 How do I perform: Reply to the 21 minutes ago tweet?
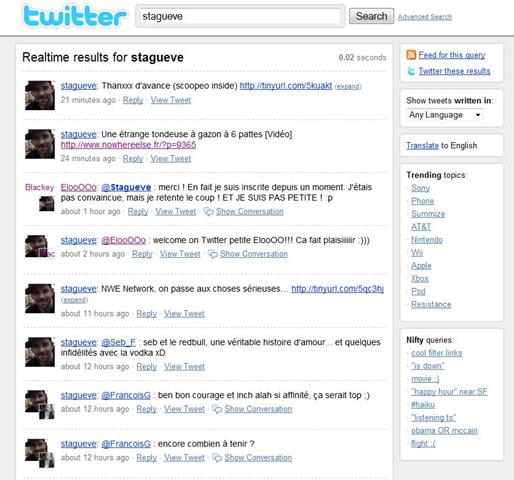pos(133,100)
